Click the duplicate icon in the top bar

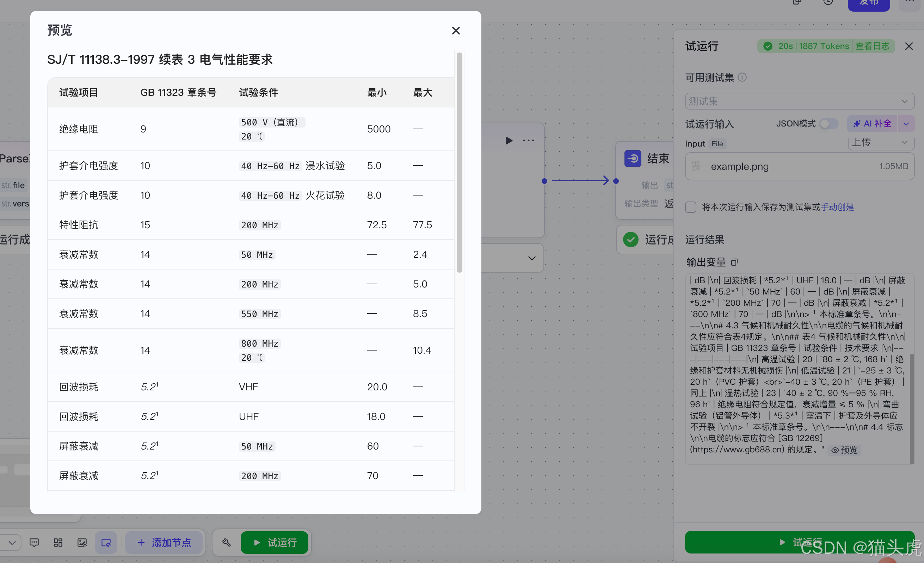(x=797, y=2)
